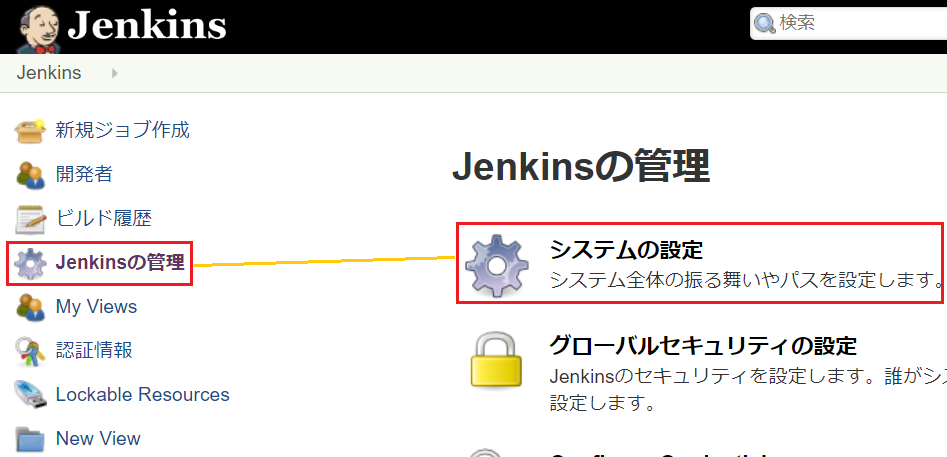Click the 新規ジョブ作成 box icon
This screenshot has width=947, height=457.
(x=30, y=130)
